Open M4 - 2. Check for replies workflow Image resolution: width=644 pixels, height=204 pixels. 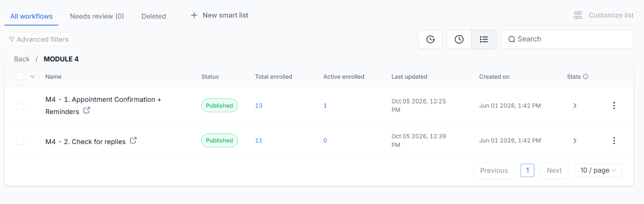coord(86,142)
